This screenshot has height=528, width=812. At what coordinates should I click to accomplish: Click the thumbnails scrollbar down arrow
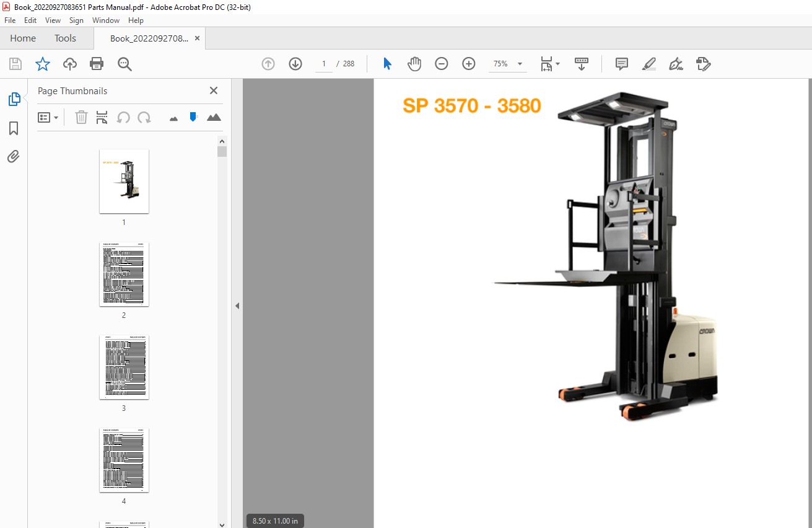pyautogui.click(x=222, y=524)
